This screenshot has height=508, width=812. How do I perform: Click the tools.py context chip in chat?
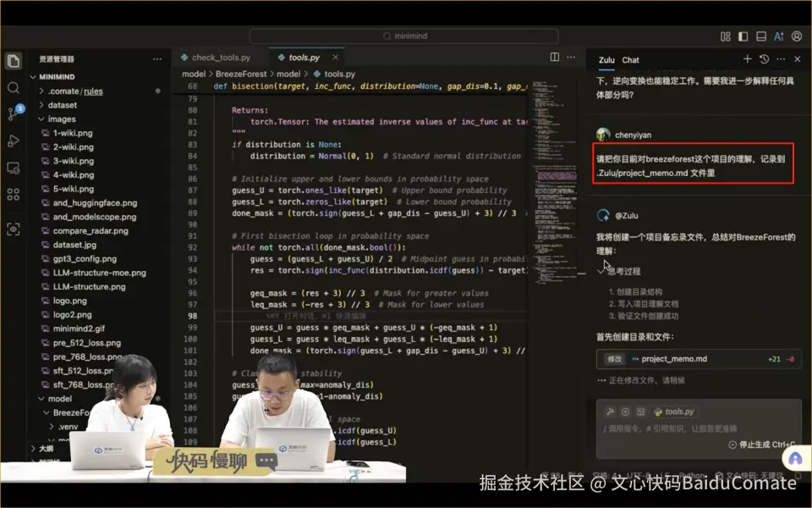[675, 411]
